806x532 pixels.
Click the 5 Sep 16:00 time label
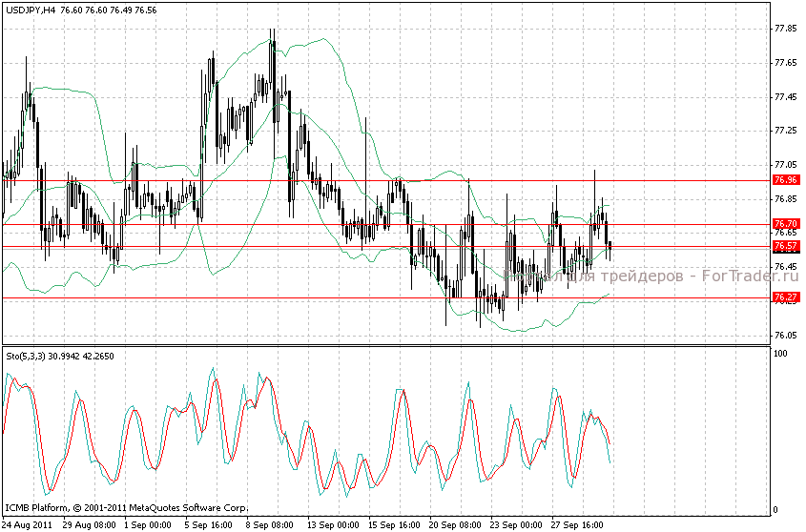[x=209, y=524]
